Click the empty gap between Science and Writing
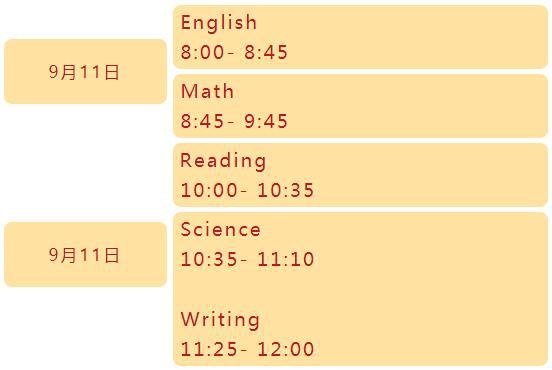This screenshot has width=552, height=370. pos(360,289)
